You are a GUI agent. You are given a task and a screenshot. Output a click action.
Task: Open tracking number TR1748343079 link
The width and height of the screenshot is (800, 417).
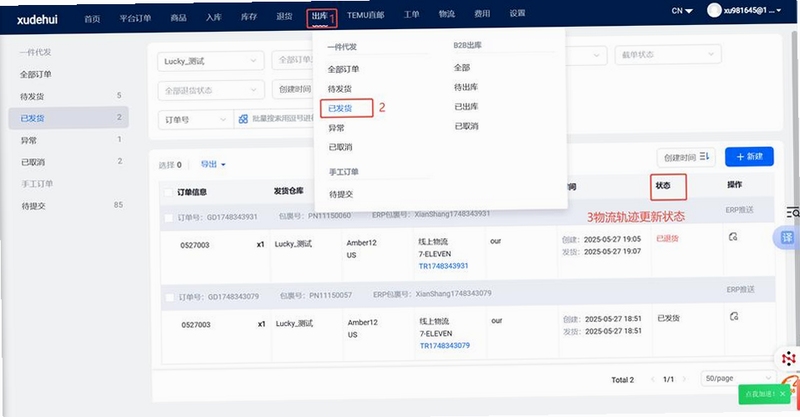click(x=445, y=346)
